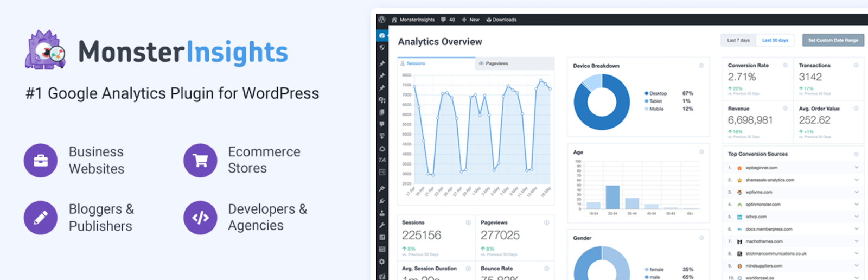Click the Bloggers & Publishers pencil icon
Image resolution: width=868 pixels, height=280 pixels.
41,218
